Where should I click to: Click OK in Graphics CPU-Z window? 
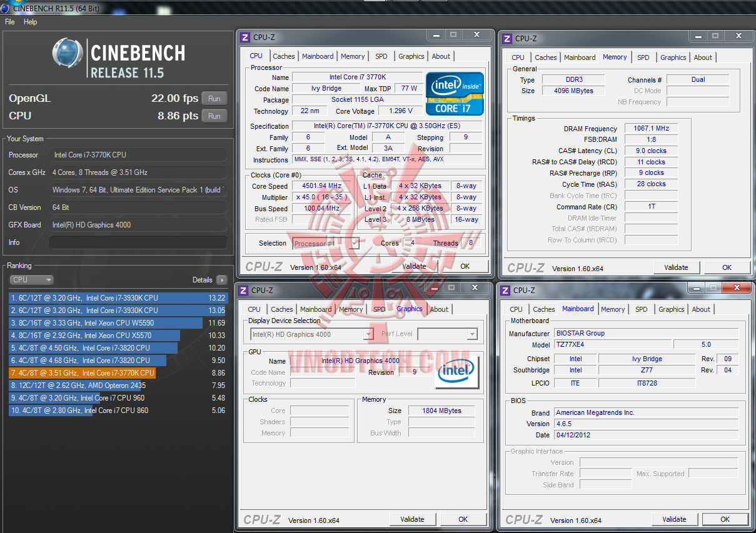pos(463,519)
